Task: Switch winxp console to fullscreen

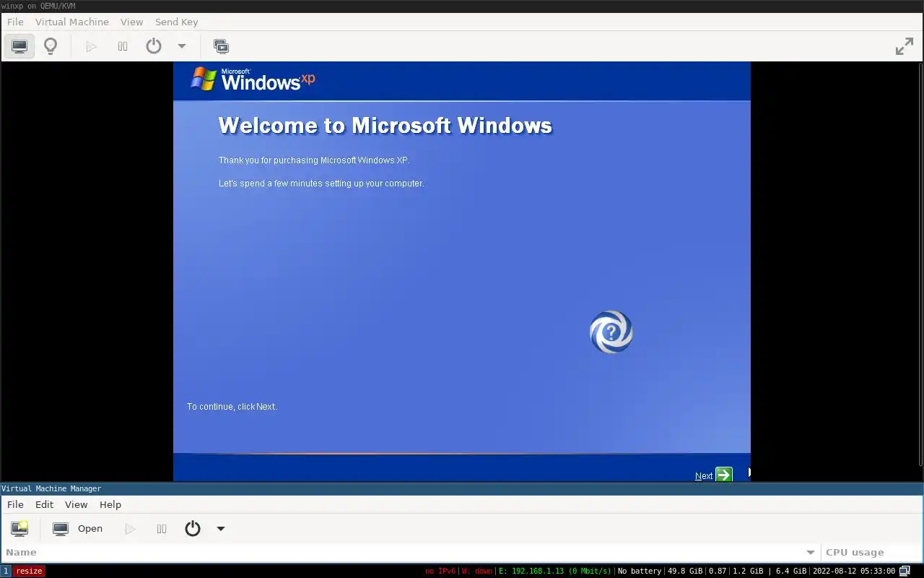Action: click(904, 46)
